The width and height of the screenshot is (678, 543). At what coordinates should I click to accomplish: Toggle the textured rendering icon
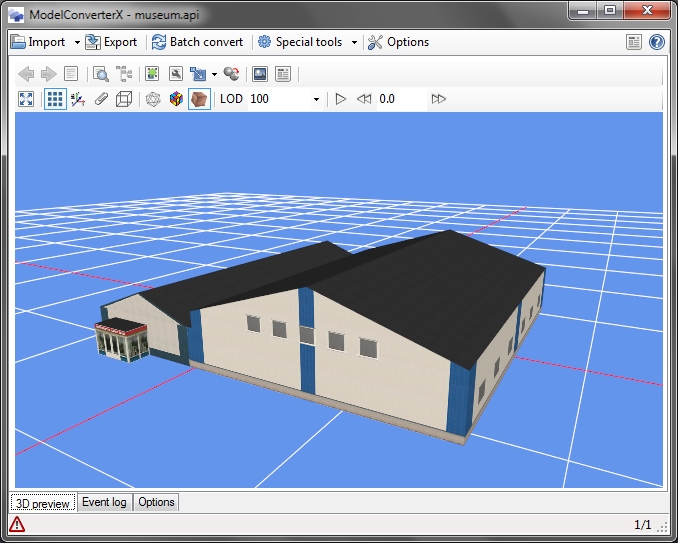coord(199,99)
